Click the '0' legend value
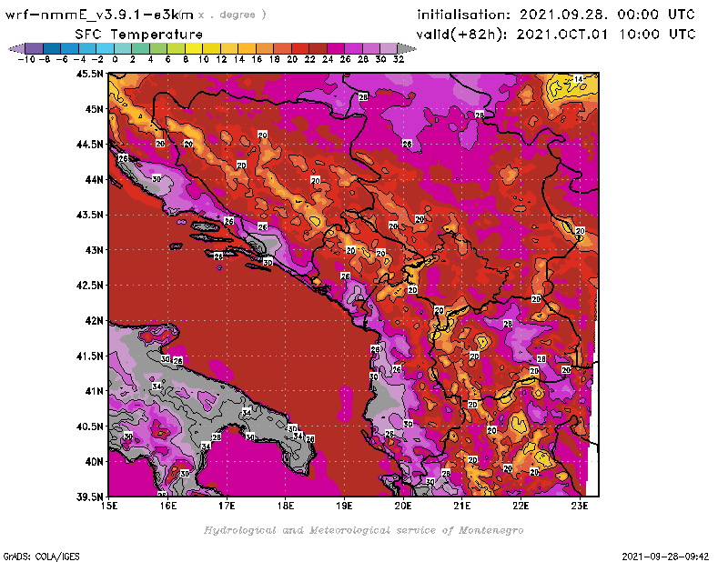Screen dimensions: 728x562 click(x=115, y=59)
